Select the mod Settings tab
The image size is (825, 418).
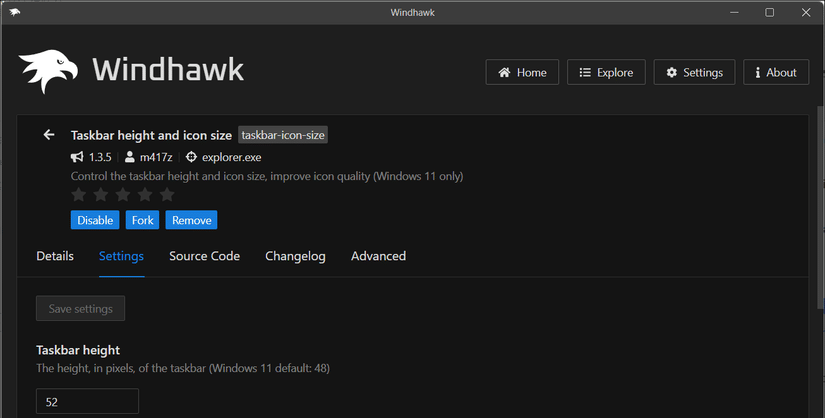pyautogui.click(x=122, y=256)
